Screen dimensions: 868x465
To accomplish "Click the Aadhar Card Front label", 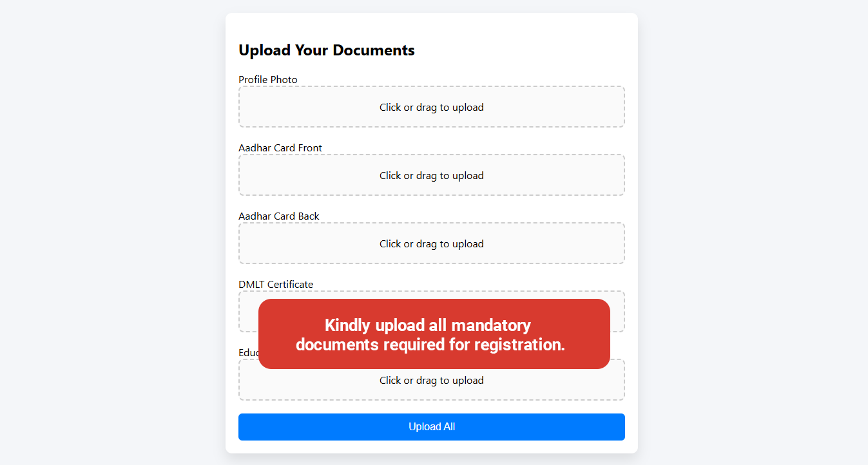I will tap(280, 148).
